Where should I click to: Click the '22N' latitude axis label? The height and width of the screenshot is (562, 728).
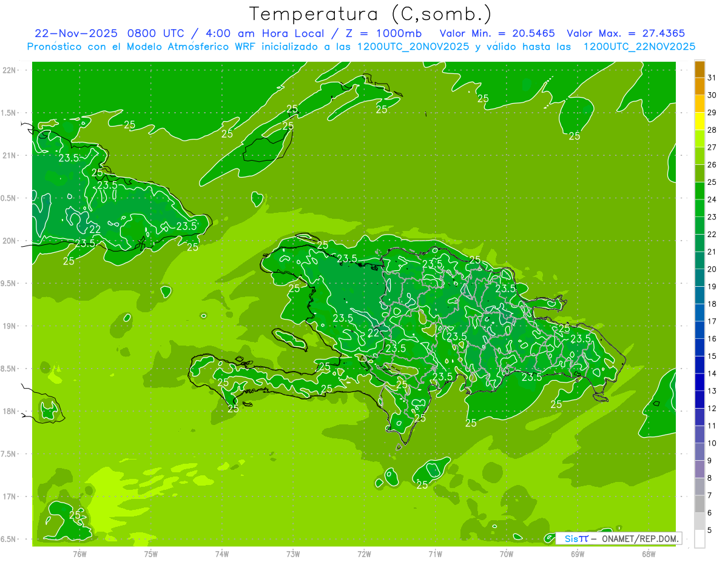click(10, 70)
